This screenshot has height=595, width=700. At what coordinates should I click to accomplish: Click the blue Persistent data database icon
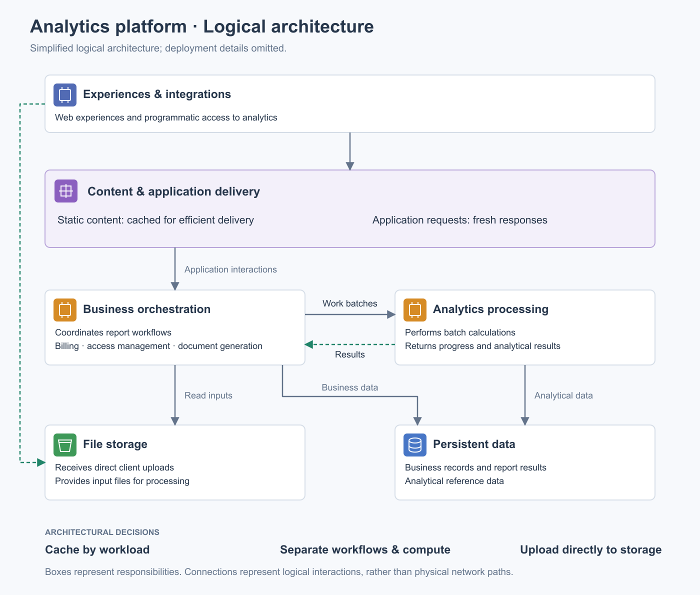(x=415, y=444)
